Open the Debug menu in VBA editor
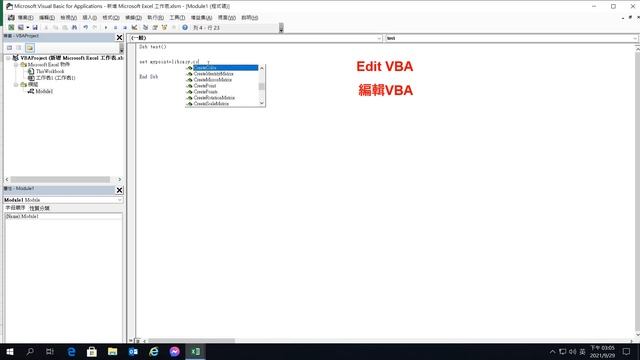 [133, 18]
